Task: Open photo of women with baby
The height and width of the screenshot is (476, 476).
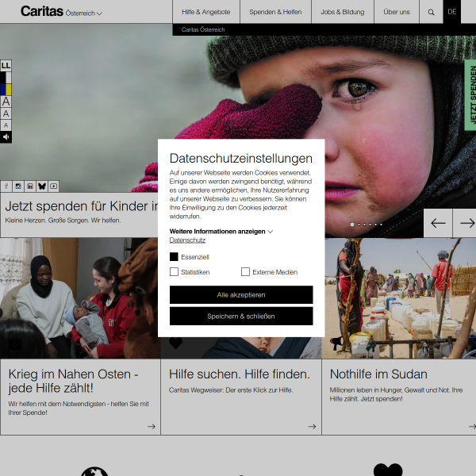Action: click(80, 298)
